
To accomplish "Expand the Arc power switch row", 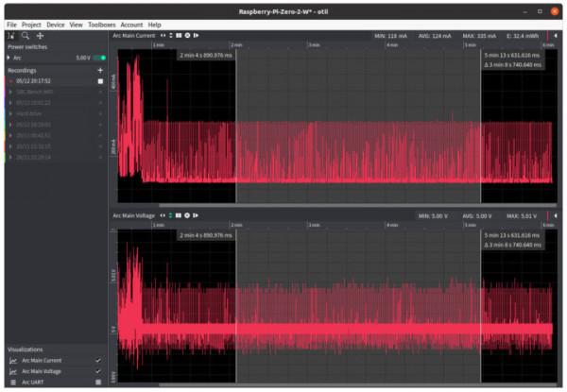I will click(x=9, y=58).
